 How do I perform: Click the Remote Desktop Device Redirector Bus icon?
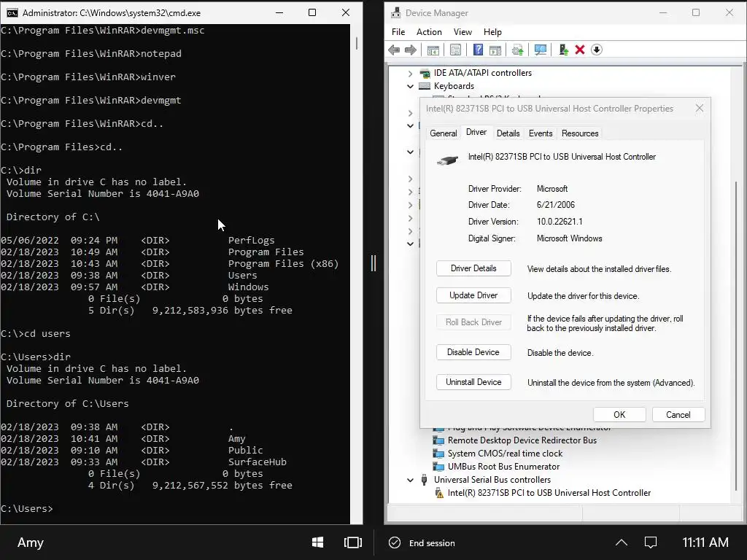tap(438, 440)
